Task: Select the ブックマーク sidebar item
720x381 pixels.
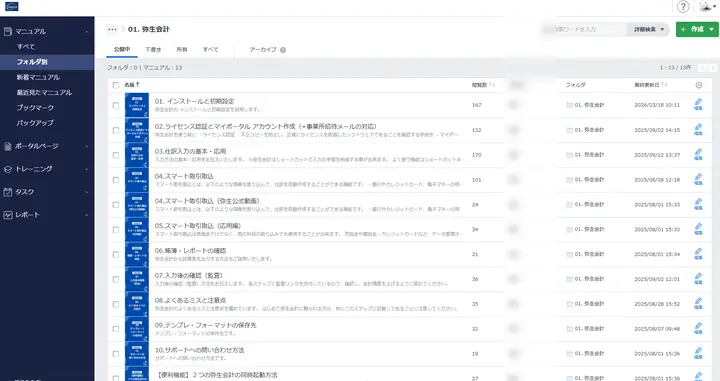Action: click(x=35, y=107)
